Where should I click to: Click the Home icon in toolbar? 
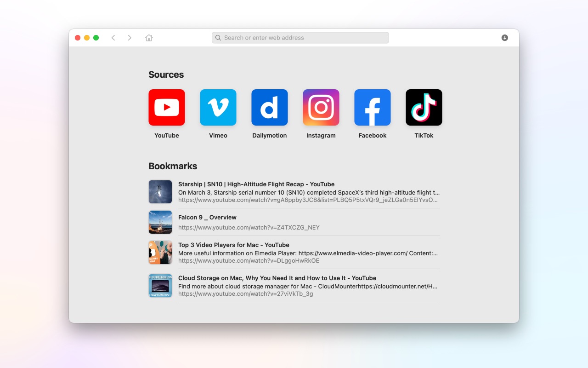tap(149, 38)
